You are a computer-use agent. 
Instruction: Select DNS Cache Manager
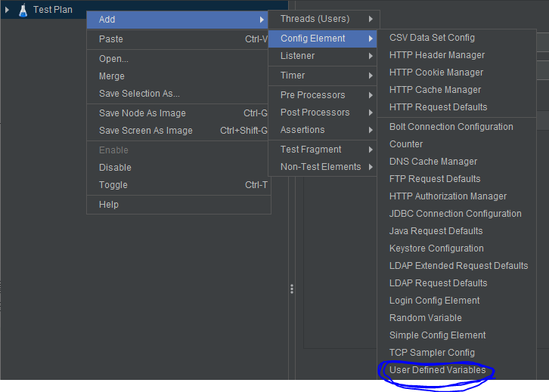(x=457, y=162)
